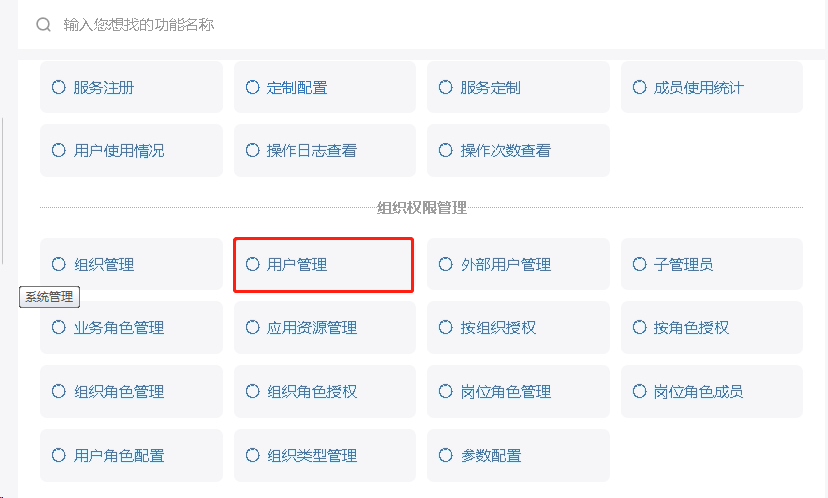Click the circle icon next to 参数配置
828x498 pixels.
point(446,455)
